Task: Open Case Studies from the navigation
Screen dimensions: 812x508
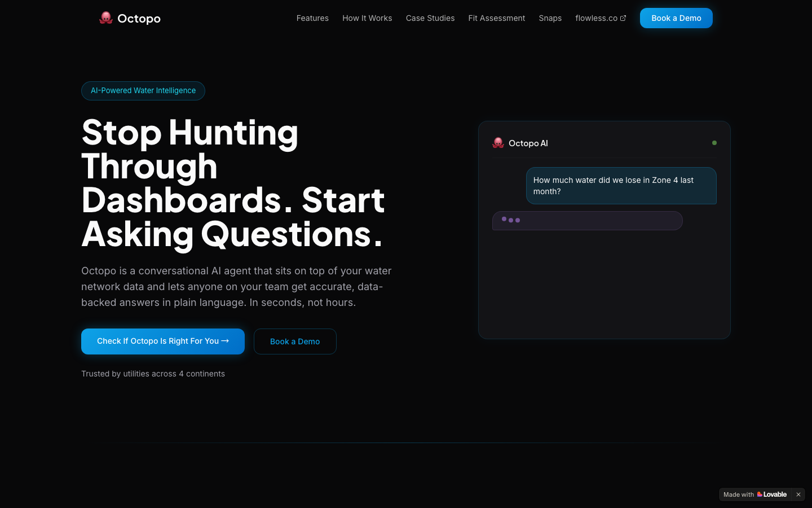Action: (x=430, y=18)
